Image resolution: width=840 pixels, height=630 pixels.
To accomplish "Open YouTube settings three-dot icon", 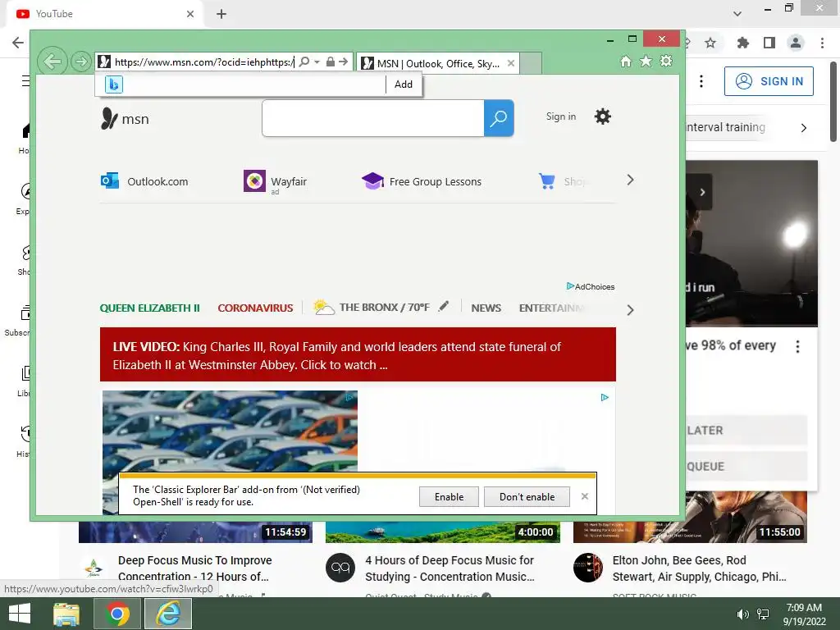I will point(701,81).
